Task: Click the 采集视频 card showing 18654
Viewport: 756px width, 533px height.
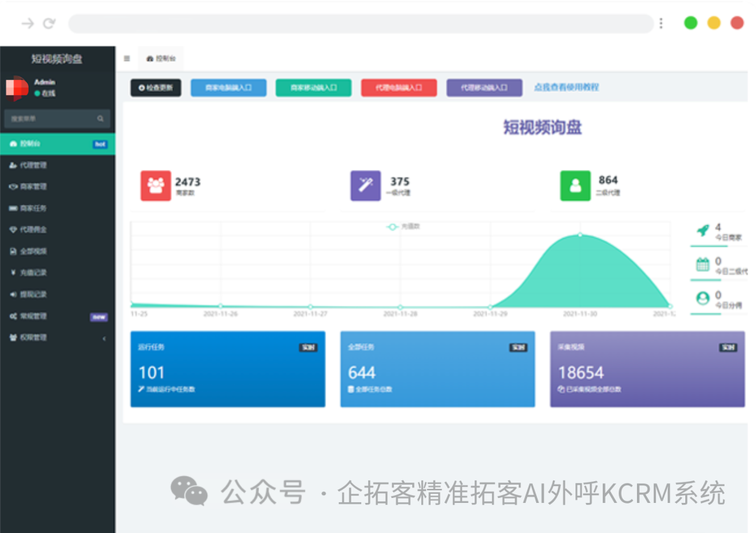Action: pos(647,369)
